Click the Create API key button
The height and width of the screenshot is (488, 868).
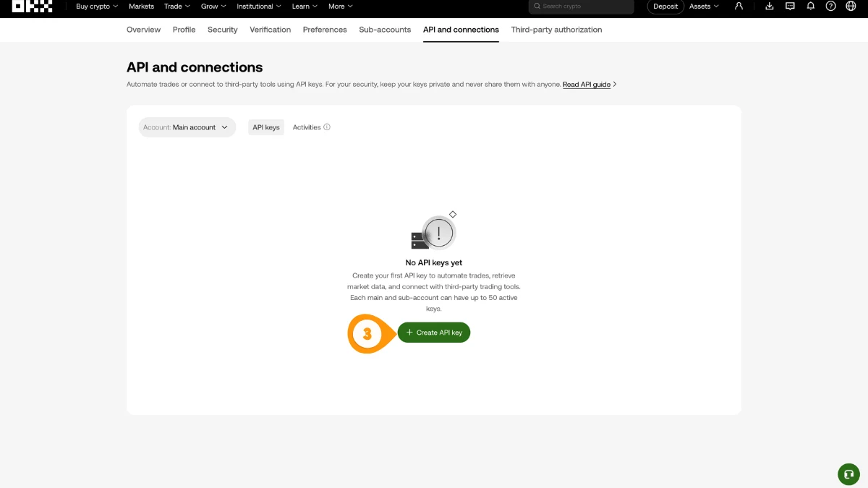pyautogui.click(x=434, y=333)
